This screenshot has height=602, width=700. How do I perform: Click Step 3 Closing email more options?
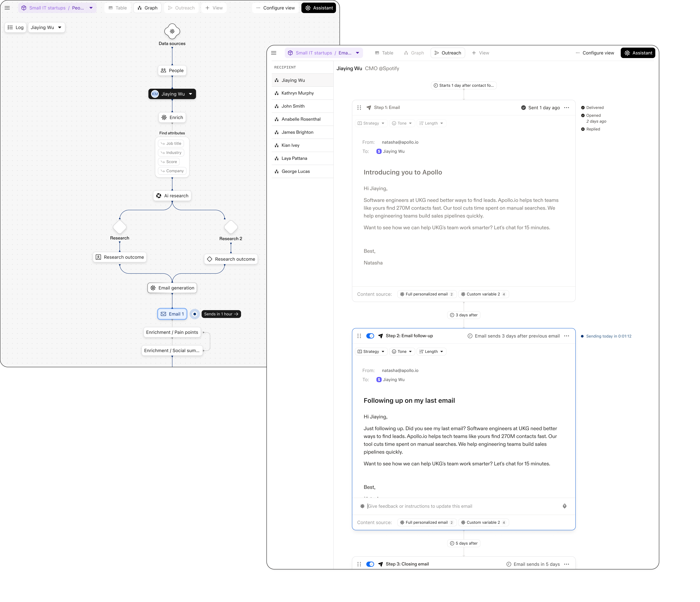pyautogui.click(x=567, y=564)
